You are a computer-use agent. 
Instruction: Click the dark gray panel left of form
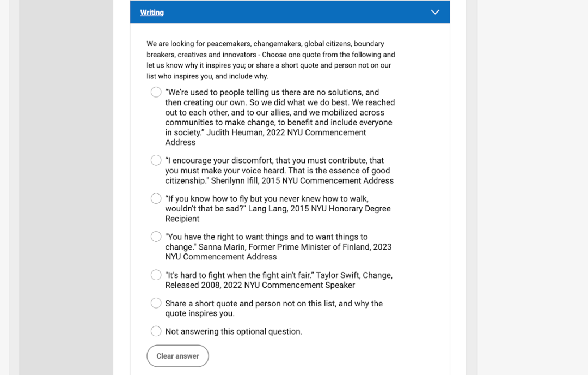(x=66, y=187)
